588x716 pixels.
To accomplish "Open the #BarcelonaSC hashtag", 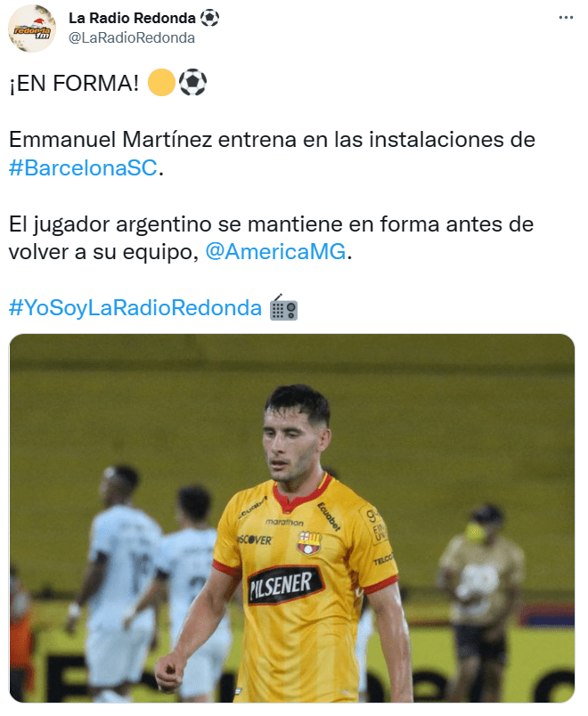I will pos(83,167).
